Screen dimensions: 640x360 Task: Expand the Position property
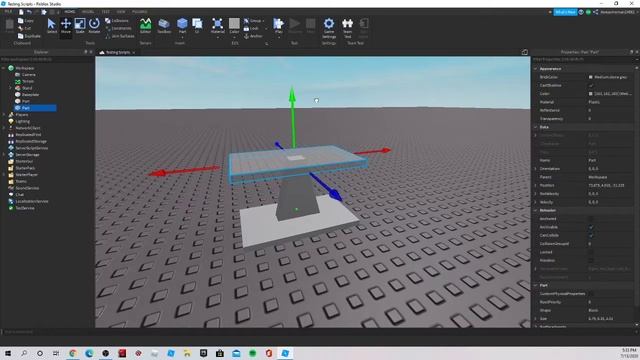(x=536, y=185)
